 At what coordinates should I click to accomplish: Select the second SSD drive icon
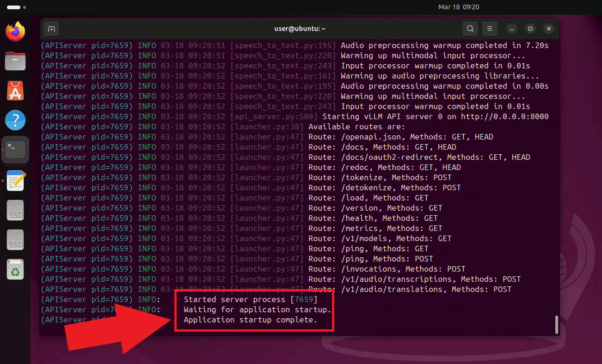[15, 240]
